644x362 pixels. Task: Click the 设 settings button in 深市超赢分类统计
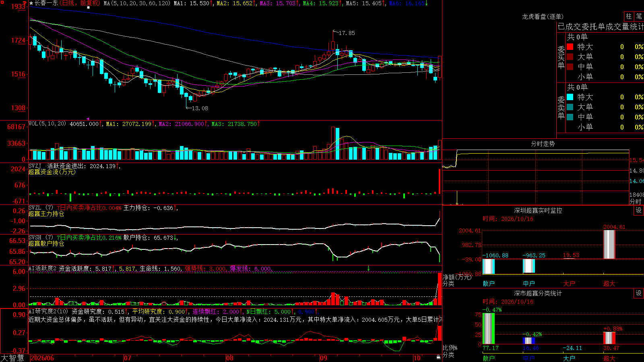tap(638, 293)
